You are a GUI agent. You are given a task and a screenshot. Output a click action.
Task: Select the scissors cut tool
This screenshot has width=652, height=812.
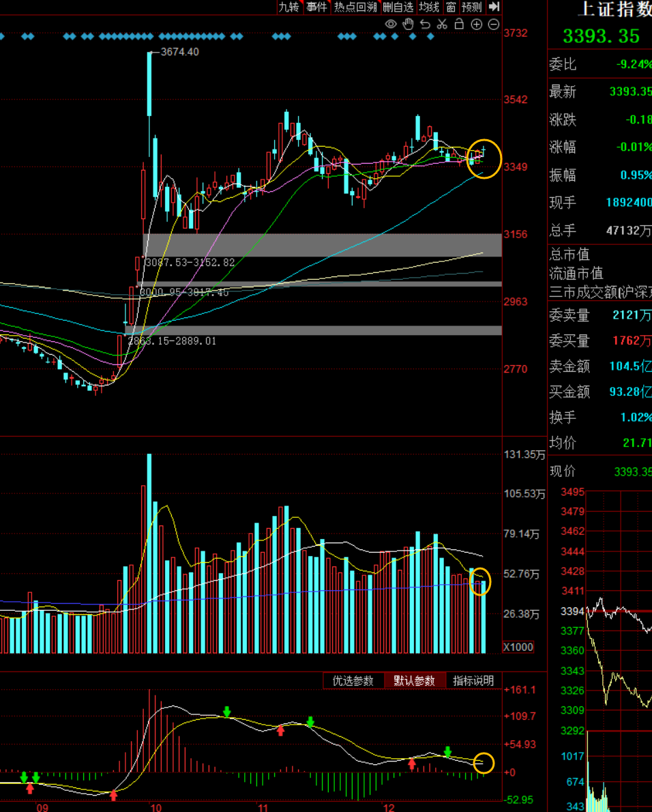442,25
